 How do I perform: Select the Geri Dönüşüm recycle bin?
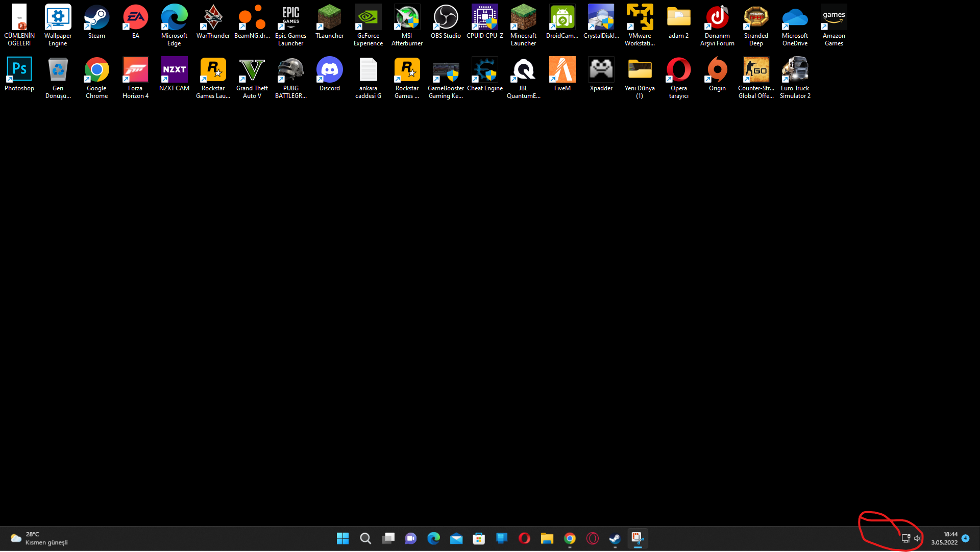coord(58,78)
